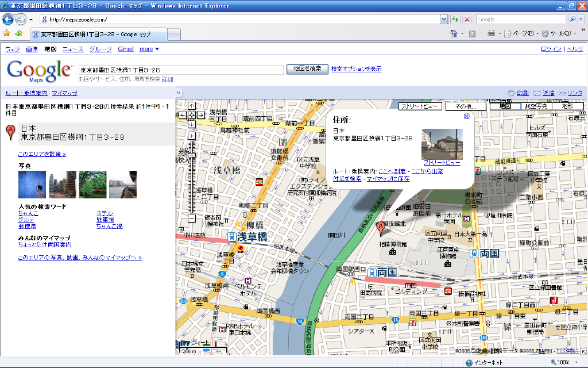
Task: Open a new blank browser tab
Action: 174,34
